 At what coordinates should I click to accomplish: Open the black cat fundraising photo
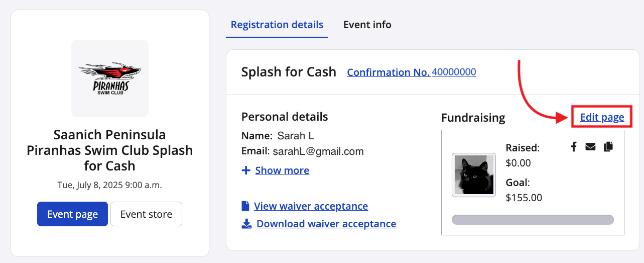coord(474,175)
